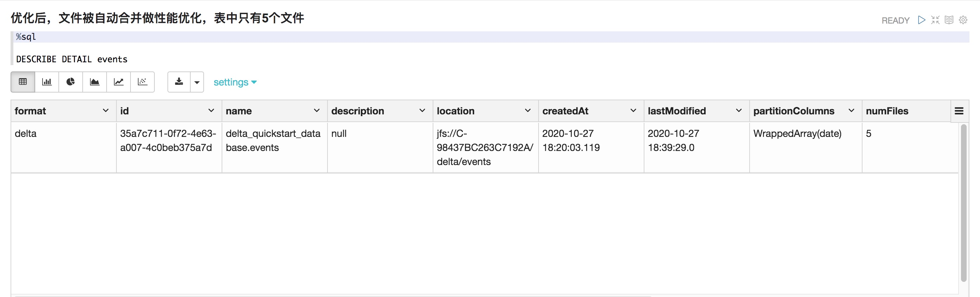Download the query results

178,82
